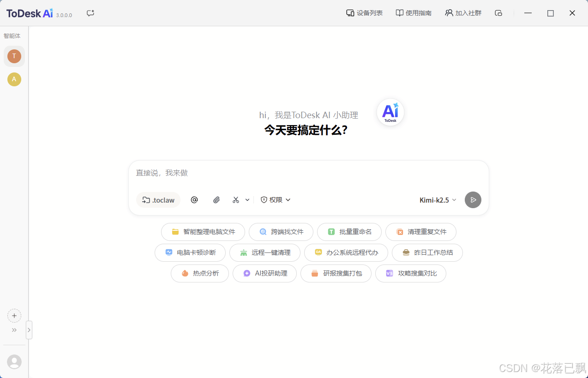Click the scissors screenshot icon

pyautogui.click(x=236, y=200)
